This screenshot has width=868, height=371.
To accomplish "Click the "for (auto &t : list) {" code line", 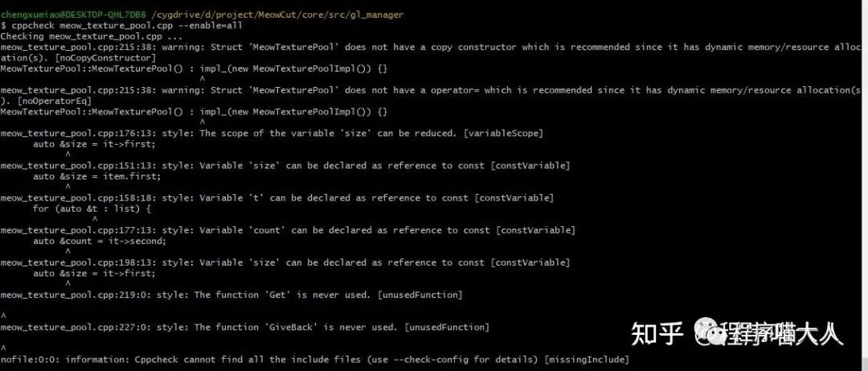I will pos(92,208).
